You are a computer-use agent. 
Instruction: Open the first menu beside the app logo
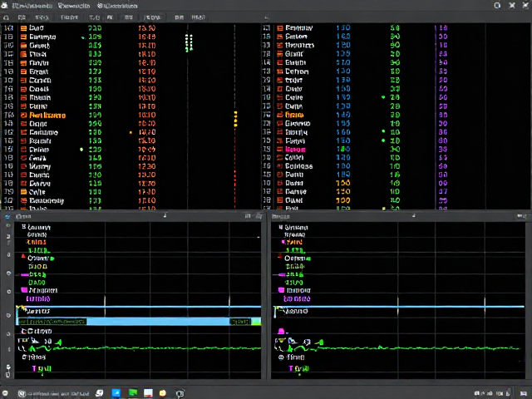coord(32,6)
